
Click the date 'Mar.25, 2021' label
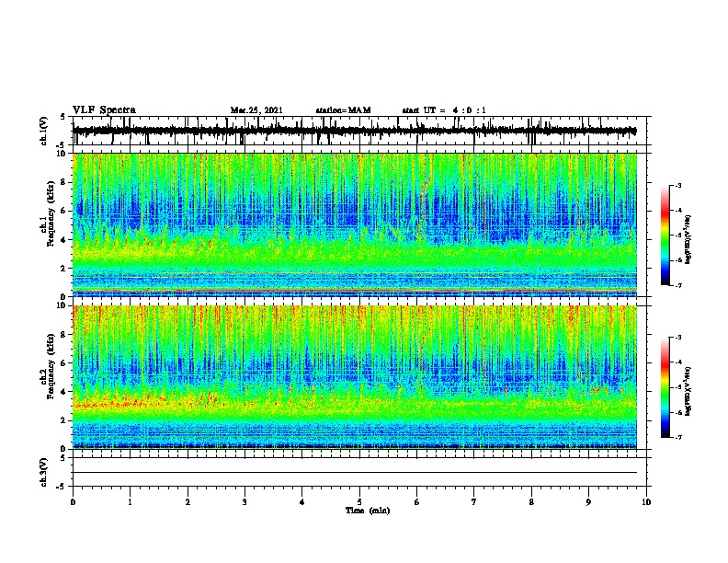coord(256,110)
